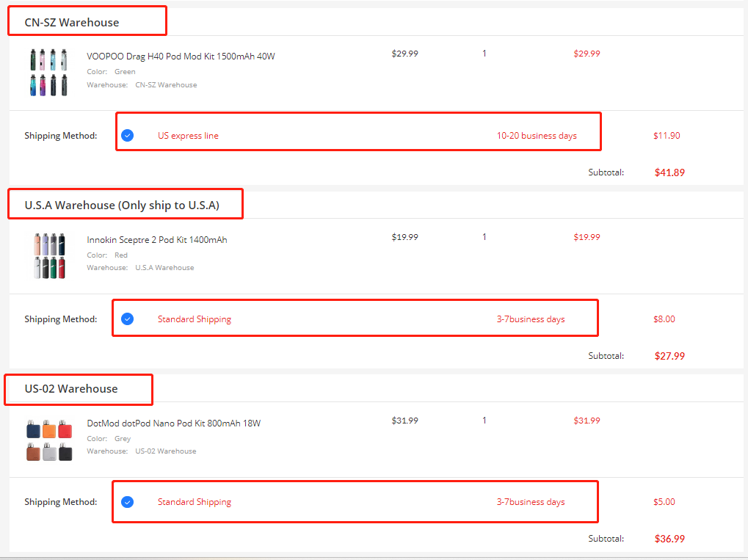Click the US express line shipping label
Screen dimensions: 748x560
pyautogui.click(x=188, y=136)
